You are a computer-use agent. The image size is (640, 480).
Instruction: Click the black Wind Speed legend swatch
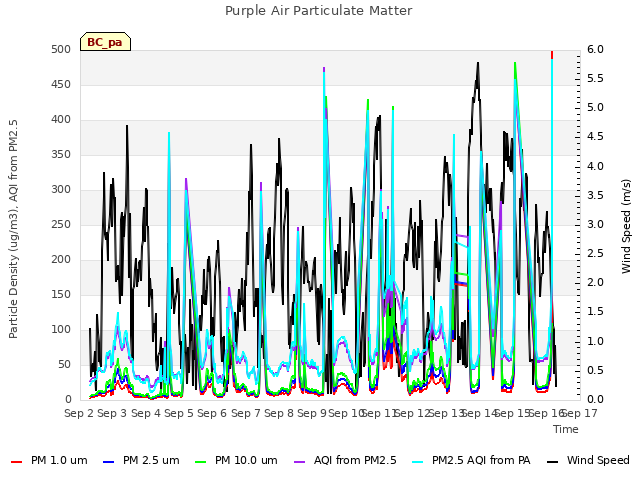click(x=552, y=462)
